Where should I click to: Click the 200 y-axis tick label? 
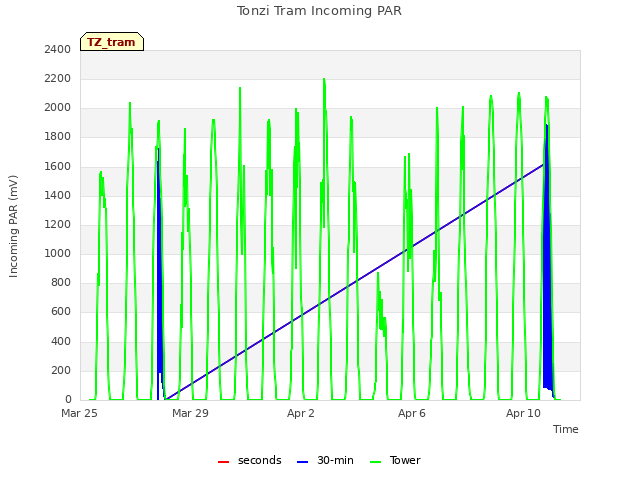tap(61, 371)
